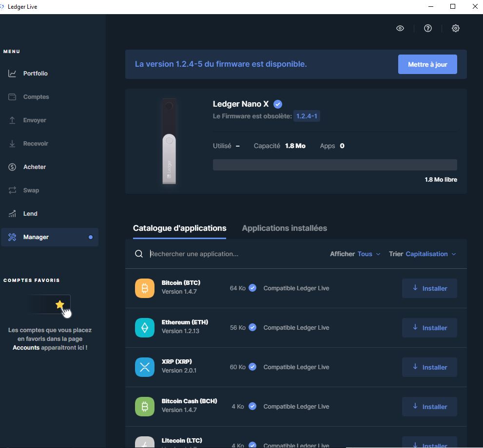Click the Envoyer upload arrow icon
This screenshot has width=483, height=448.
point(12,120)
